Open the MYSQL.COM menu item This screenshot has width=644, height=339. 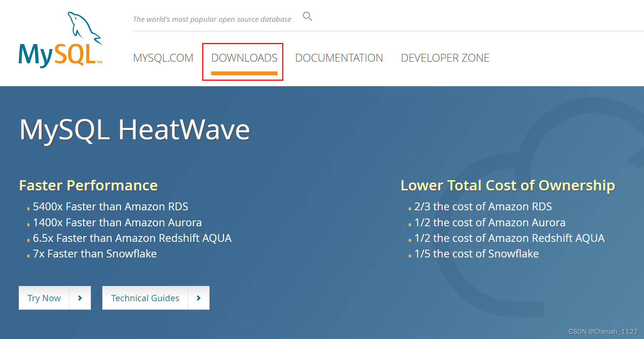(x=163, y=58)
